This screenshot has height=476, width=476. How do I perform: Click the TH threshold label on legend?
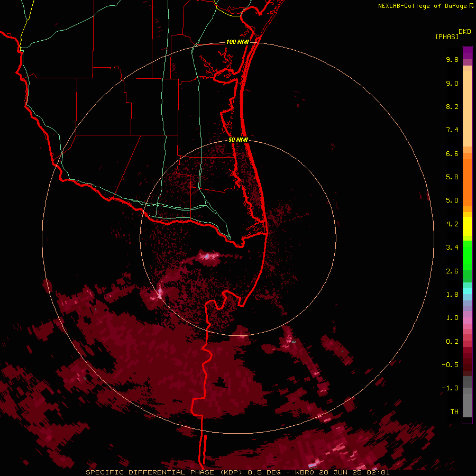pos(454,412)
